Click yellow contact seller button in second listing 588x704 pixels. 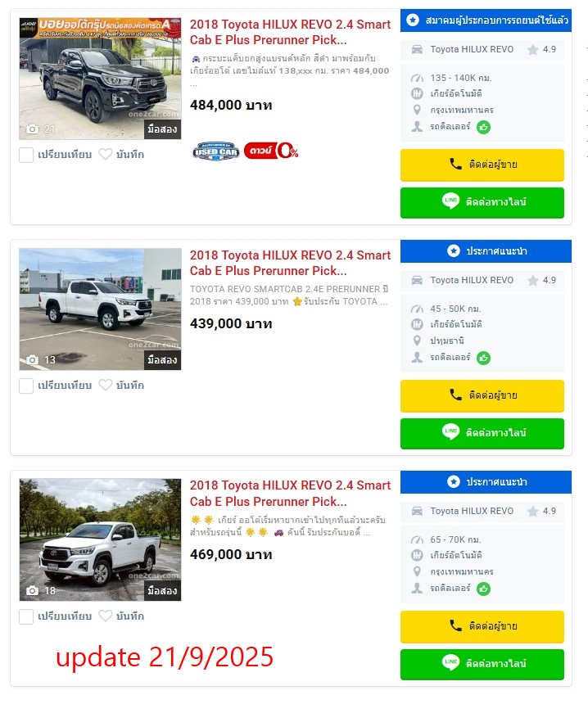(x=482, y=395)
